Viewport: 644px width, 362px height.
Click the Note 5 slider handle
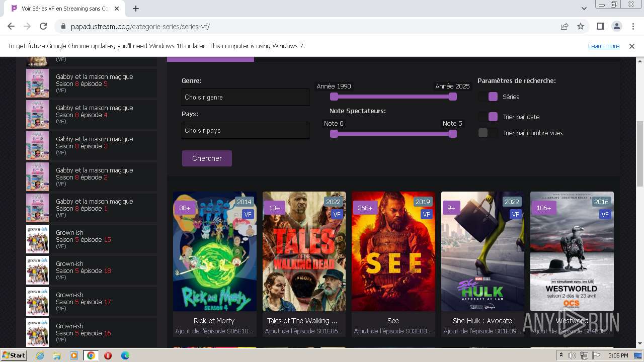coord(453,134)
